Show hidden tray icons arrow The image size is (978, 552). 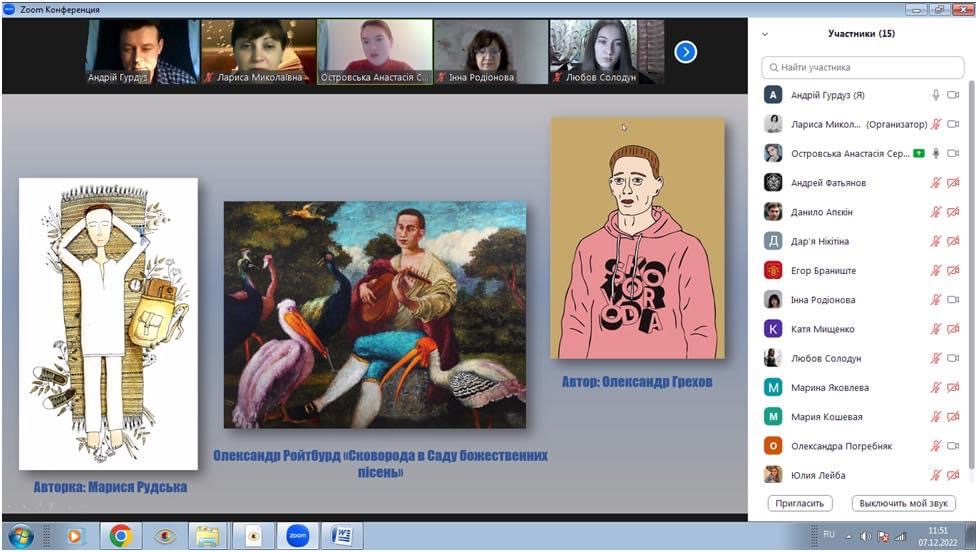[x=848, y=536]
